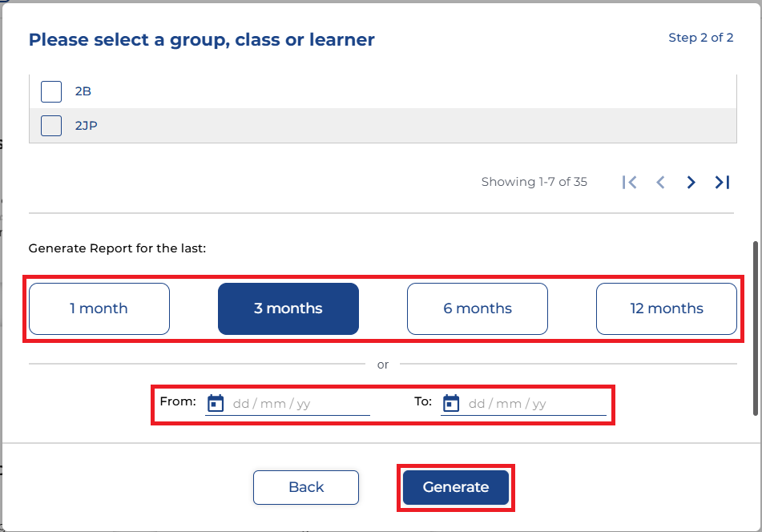
Task: Tick the checkbox for class 2B
Action: 51,91
